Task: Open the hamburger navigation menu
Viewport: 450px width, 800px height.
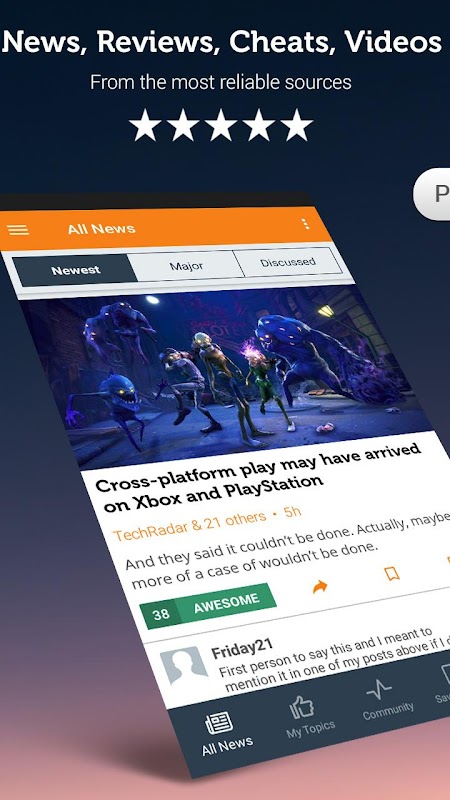Action: 18,230
